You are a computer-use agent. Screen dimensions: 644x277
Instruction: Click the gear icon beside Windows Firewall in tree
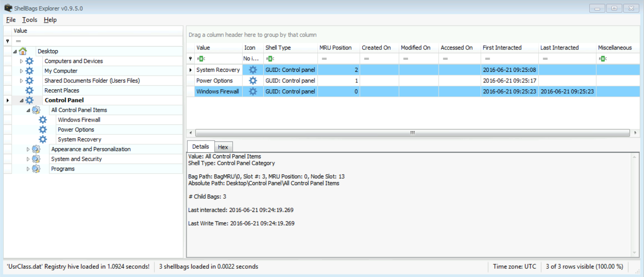pyautogui.click(x=42, y=120)
